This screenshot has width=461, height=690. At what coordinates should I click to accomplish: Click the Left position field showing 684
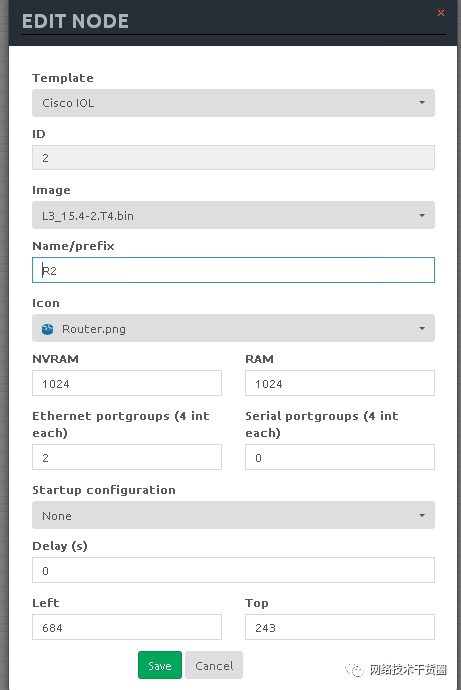point(127,627)
